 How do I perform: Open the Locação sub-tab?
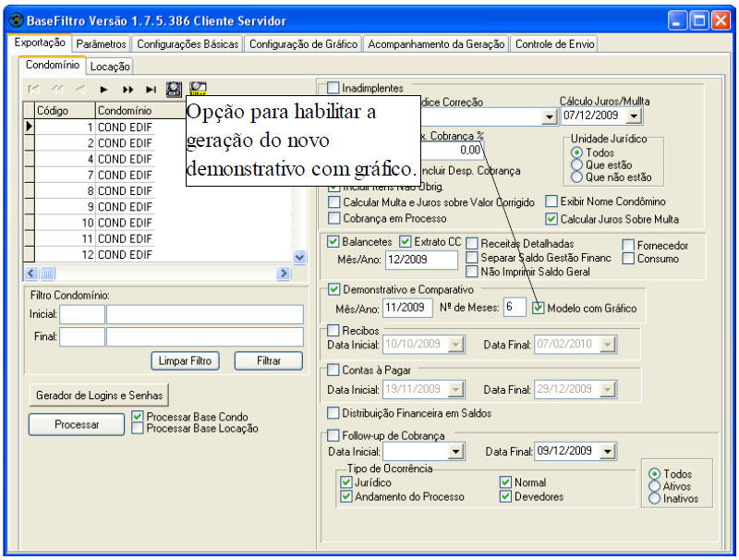click(110, 66)
